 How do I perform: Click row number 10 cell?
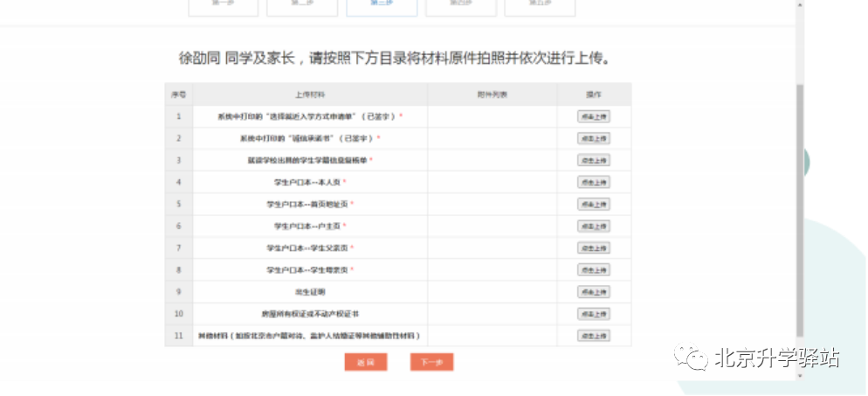179,314
